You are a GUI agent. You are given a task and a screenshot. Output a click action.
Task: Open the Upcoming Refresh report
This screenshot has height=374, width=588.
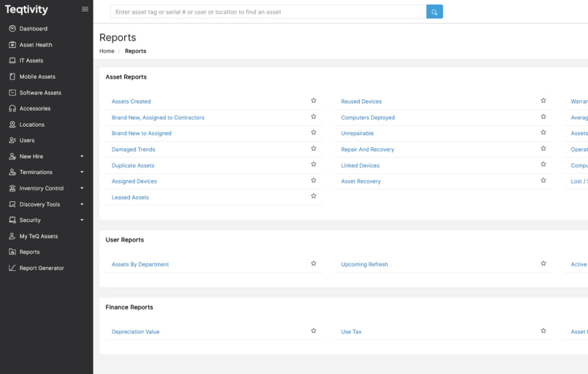coord(364,264)
